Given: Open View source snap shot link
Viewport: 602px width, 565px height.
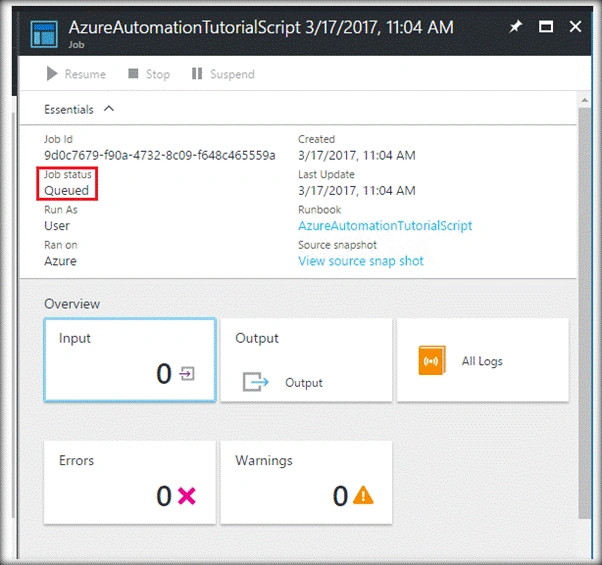Looking at the screenshot, I should click(361, 261).
